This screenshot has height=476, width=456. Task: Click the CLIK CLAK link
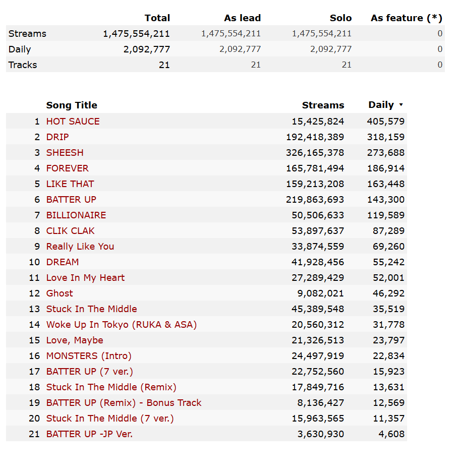point(71,231)
